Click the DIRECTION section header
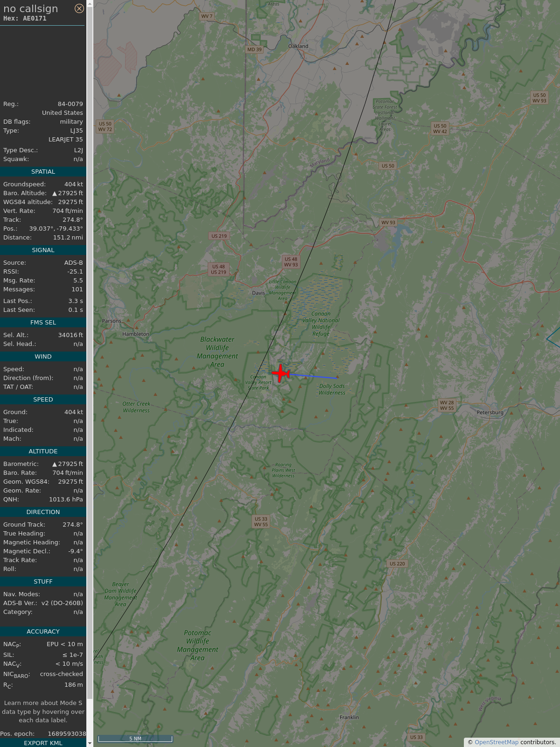The height and width of the screenshot is (747, 560). click(43, 512)
